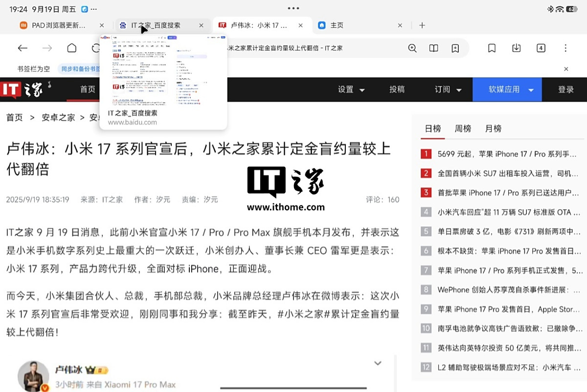
Task: Open the three-dot browser menu
Action: click(565, 48)
